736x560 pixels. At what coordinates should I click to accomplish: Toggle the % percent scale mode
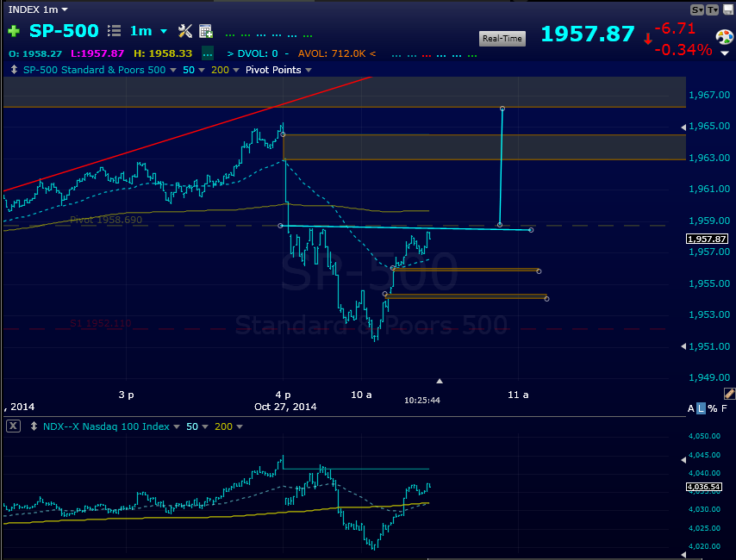[713, 408]
